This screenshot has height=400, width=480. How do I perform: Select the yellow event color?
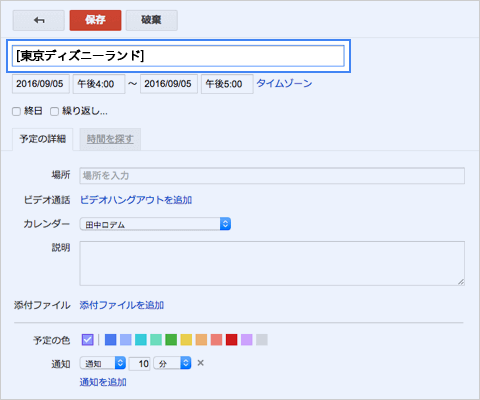click(186, 340)
